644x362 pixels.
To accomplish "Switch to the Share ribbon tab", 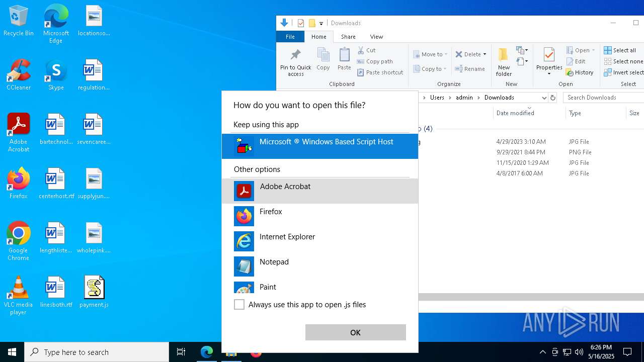I will click(x=348, y=37).
